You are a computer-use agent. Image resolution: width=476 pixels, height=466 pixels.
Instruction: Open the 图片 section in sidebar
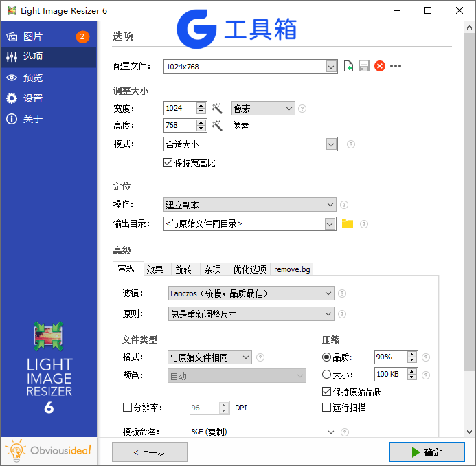click(49, 36)
